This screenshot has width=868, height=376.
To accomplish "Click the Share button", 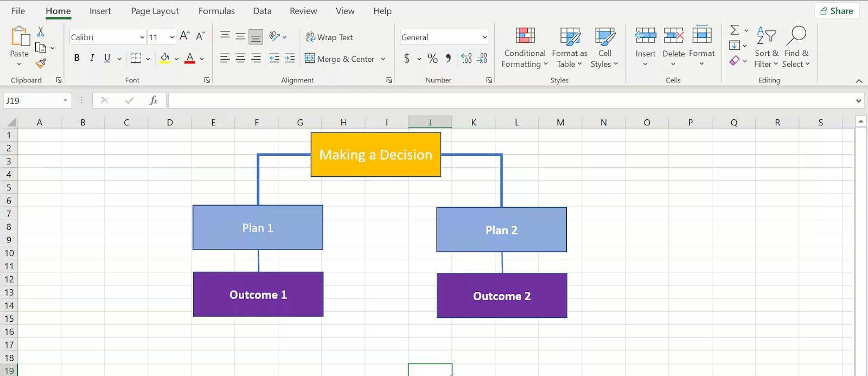I will coord(837,11).
